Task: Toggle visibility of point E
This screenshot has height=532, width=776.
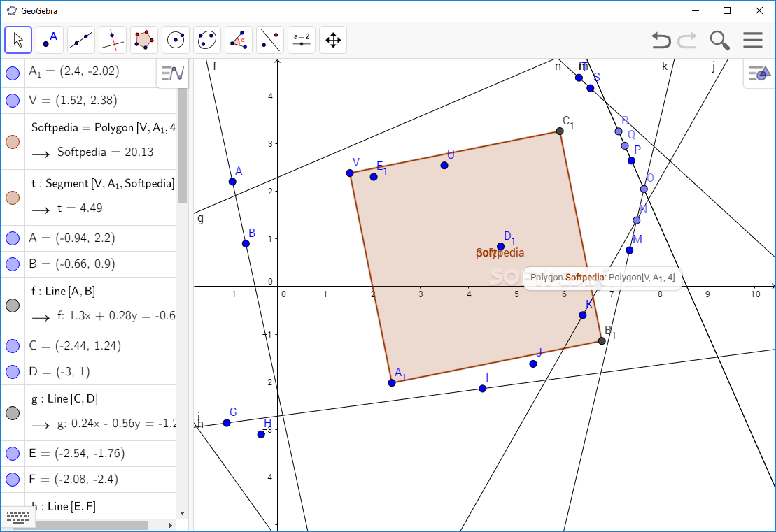Action: [13, 454]
